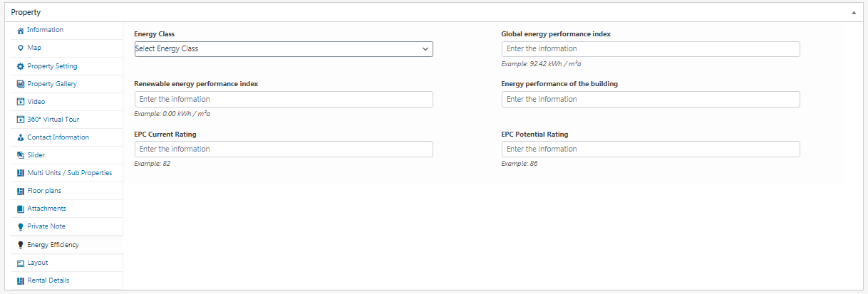868x294 pixels.
Task: Click the Energy performance of the building field
Action: [651, 100]
